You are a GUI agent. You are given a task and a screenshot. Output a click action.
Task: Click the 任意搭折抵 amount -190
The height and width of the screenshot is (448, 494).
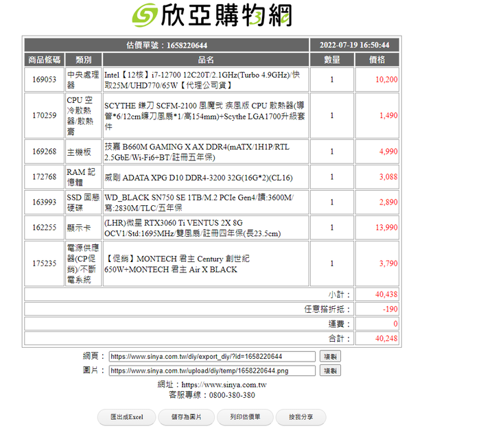tap(390, 309)
